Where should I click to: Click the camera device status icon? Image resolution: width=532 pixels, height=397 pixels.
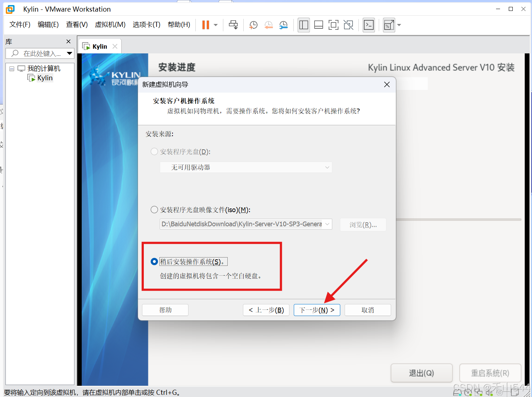point(500,392)
